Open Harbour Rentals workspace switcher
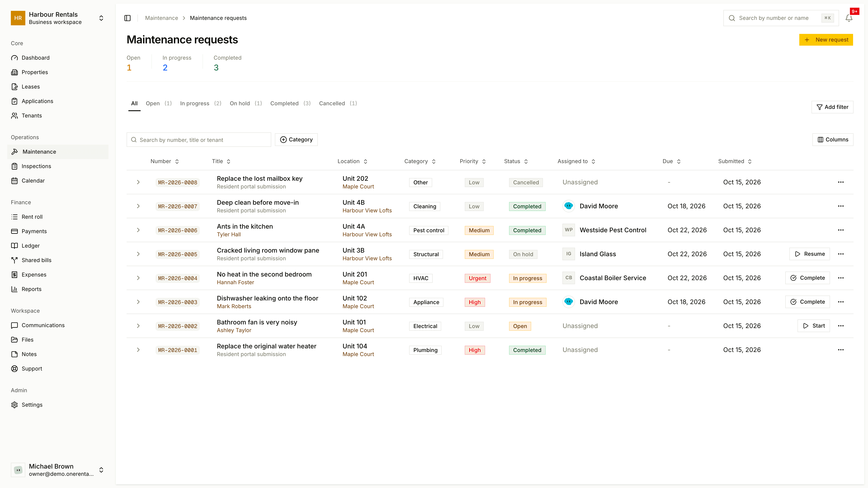This screenshot has height=488, width=868. [58, 18]
